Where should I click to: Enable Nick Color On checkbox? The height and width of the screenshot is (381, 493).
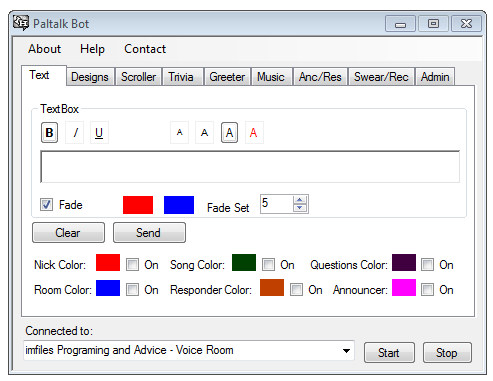pos(132,265)
